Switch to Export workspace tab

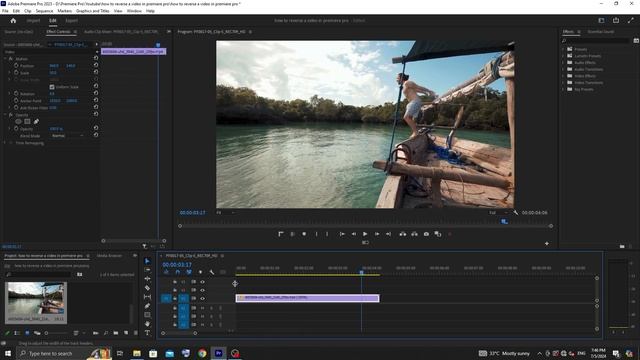71,20
